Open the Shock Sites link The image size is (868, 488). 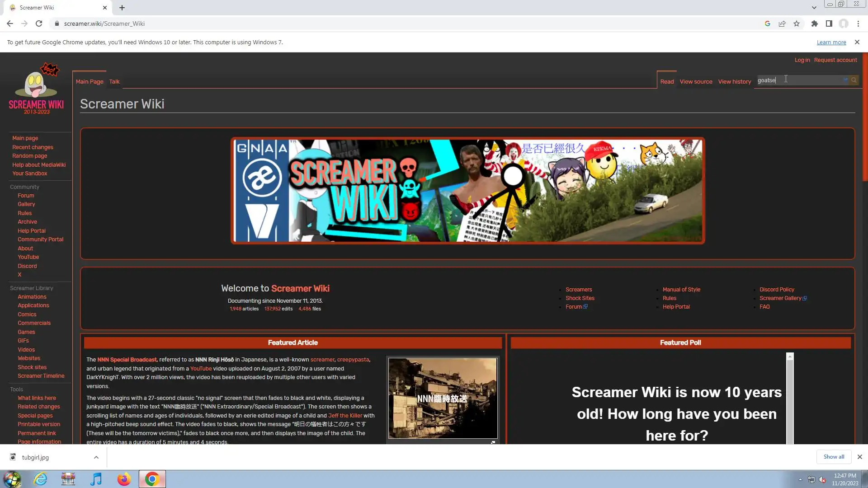tap(580, 298)
